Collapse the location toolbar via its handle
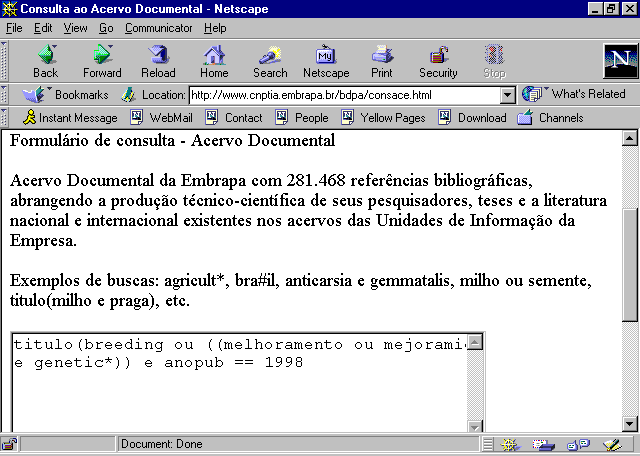Viewport: 640px width, 456px height. (4, 95)
